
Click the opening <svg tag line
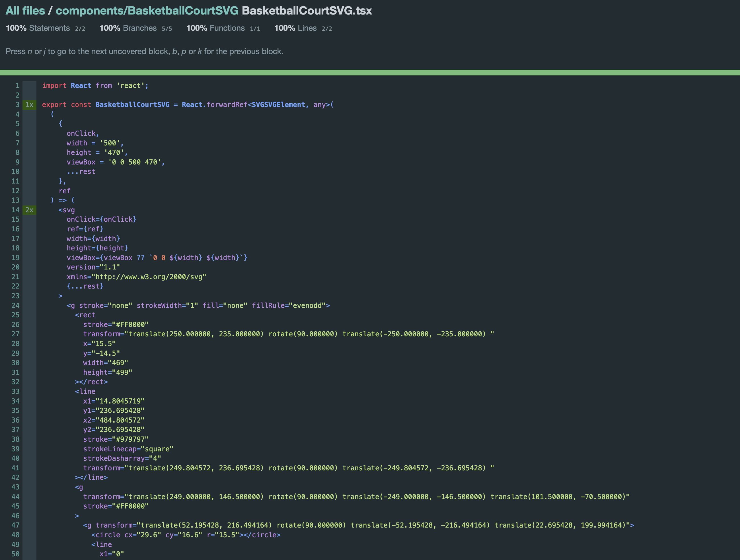pos(67,210)
